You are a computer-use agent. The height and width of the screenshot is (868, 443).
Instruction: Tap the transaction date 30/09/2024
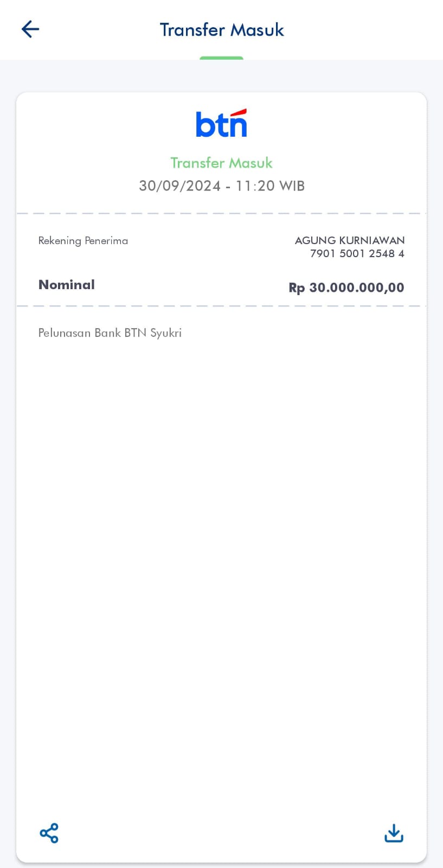(x=179, y=186)
